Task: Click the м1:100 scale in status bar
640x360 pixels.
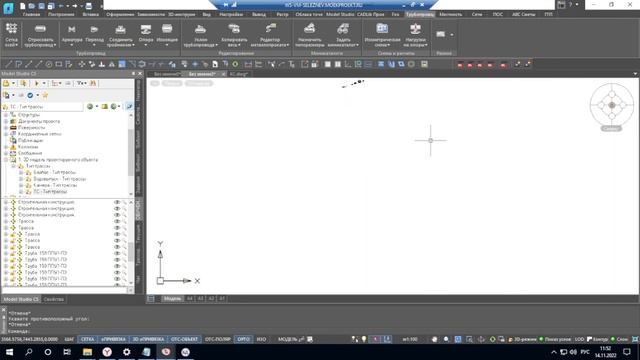Action: tap(409, 339)
